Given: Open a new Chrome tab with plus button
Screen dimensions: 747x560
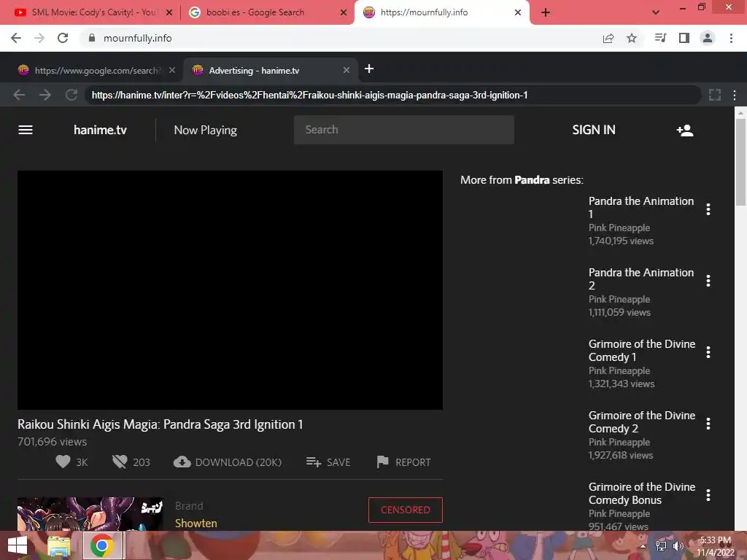Looking at the screenshot, I should pos(546,12).
